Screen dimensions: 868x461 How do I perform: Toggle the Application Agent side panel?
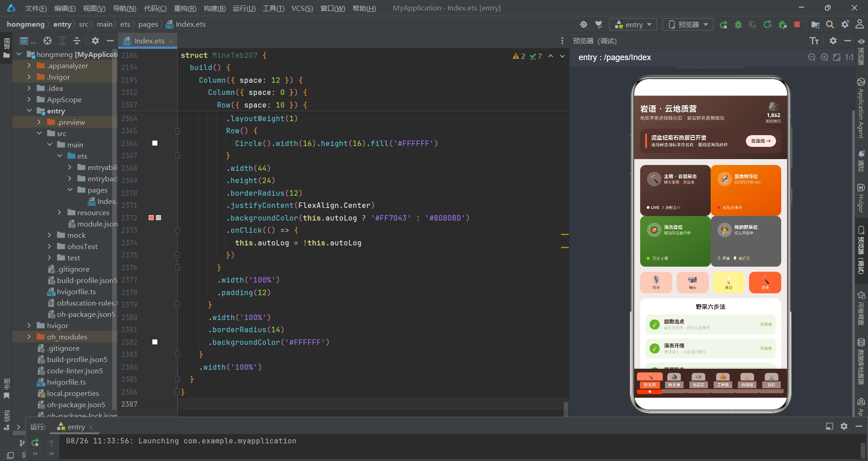861,108
